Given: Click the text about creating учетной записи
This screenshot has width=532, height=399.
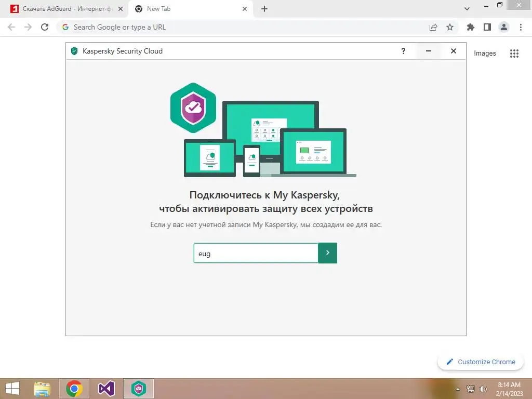Looking at the screenshot, I should [266, 224].
